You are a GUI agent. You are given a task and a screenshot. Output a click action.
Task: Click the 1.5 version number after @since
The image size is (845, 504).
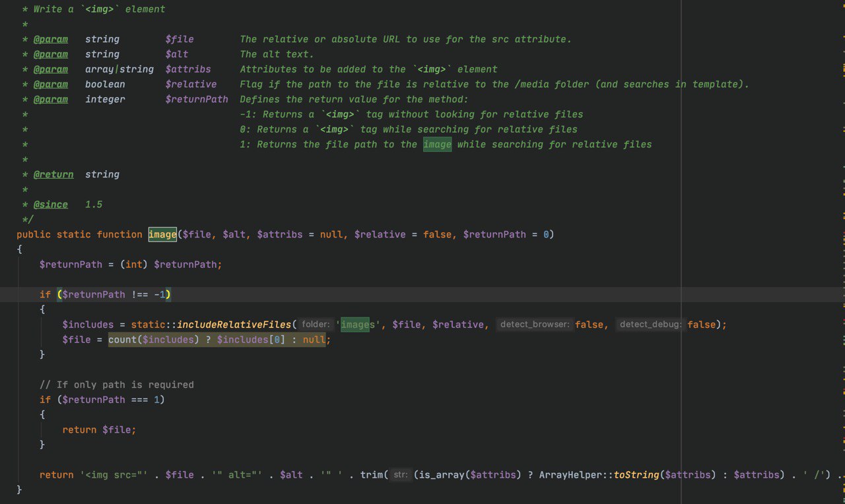click(94, 205)
